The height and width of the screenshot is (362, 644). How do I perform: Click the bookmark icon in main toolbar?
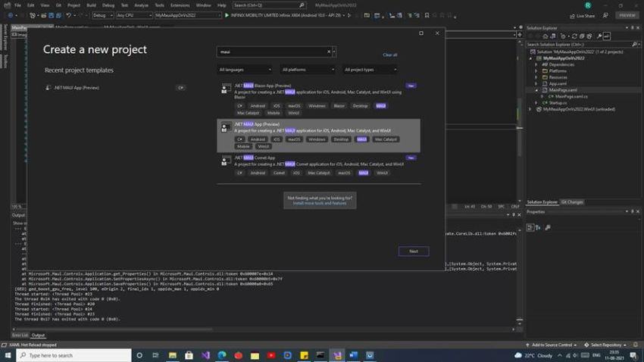coord(427,15)
